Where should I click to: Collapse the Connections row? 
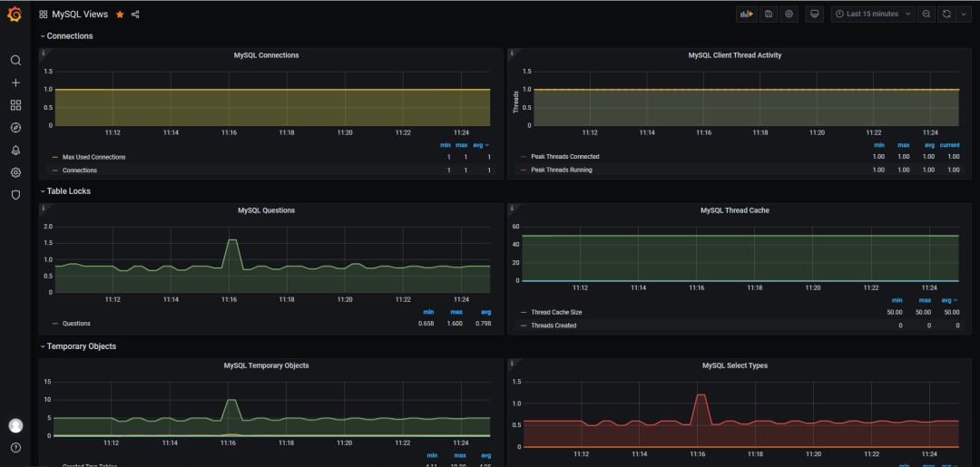point(66,36)
